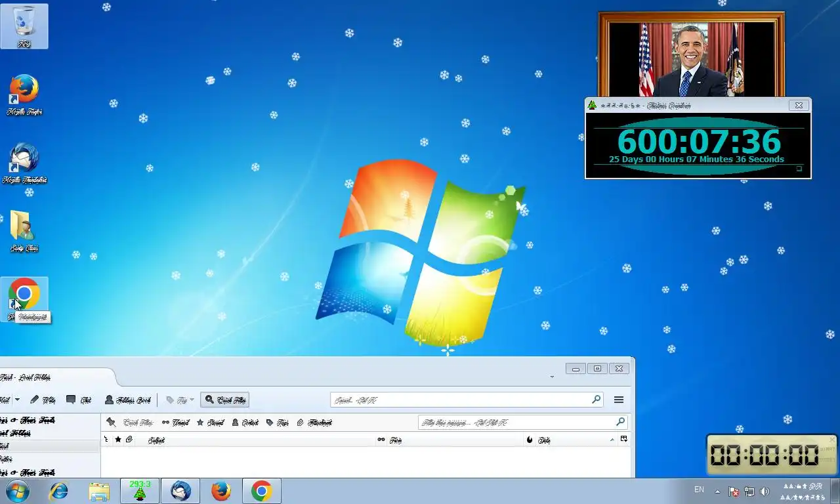The height and width of the screenshot is (504, 840).
Task: Click the read status glasses column icon
Action: (x=381, y=440)
